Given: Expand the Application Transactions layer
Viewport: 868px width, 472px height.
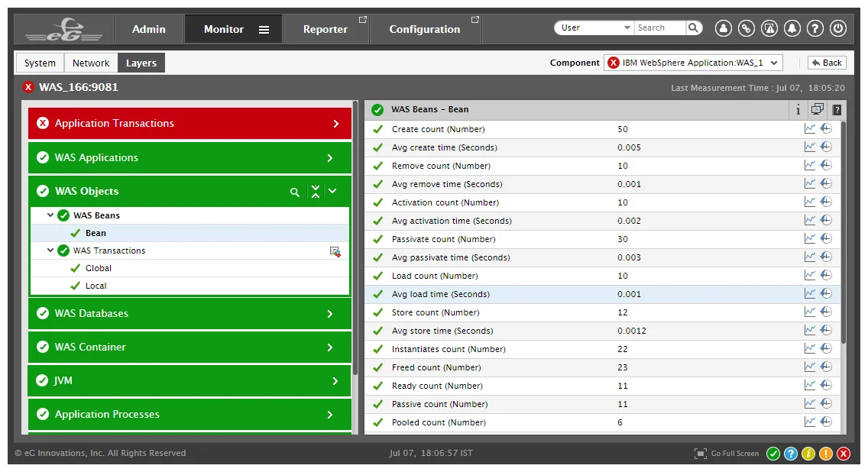Looking at the screenshot, I should tap(335, 124).
